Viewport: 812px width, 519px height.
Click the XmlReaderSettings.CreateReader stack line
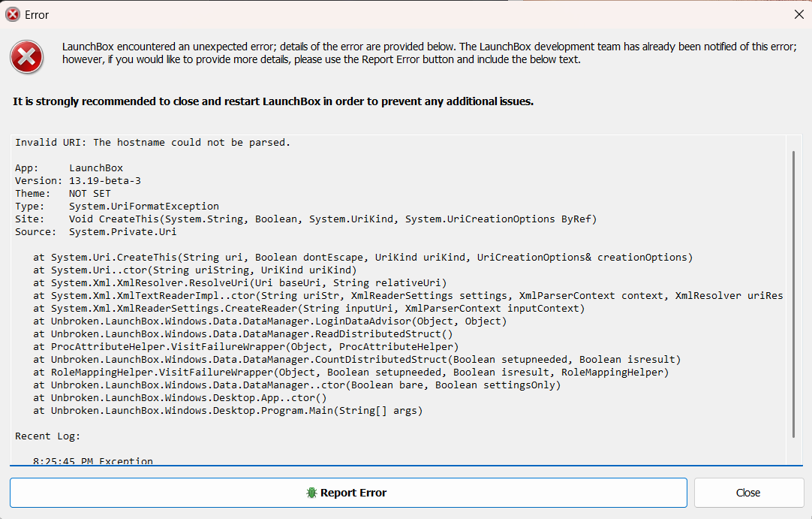pos(308,309)
